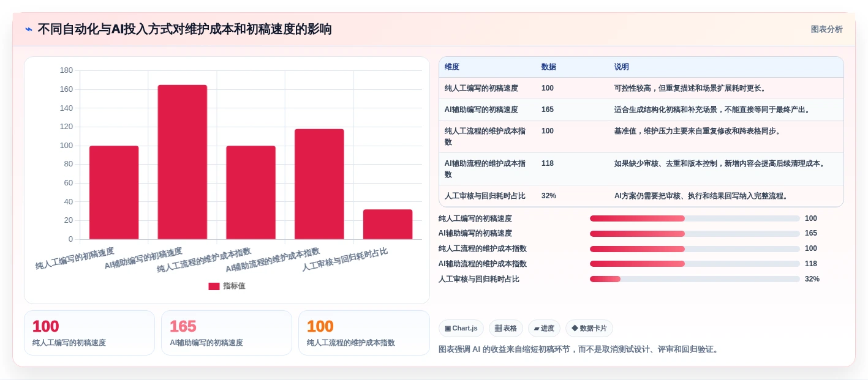Image resolution: width=868 pixels, height=380 pixels.
Task: Click progress bar for AI辅助流程的维护成本指数
Action: (x=695, y=264)
